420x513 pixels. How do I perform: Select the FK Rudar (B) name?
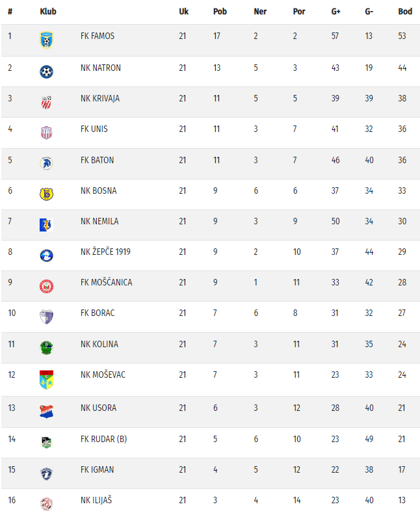point(103,439)
